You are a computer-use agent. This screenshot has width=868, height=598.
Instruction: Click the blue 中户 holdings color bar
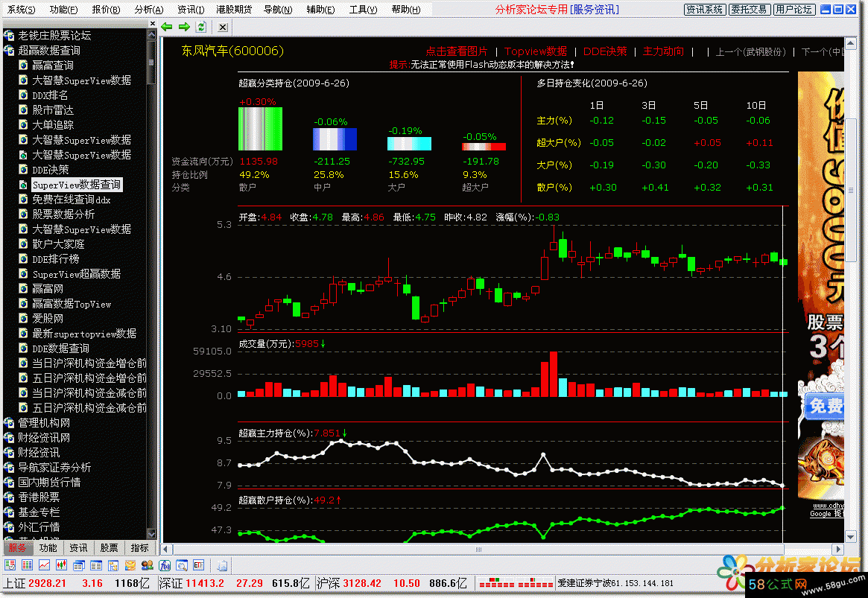pos(335,139)
